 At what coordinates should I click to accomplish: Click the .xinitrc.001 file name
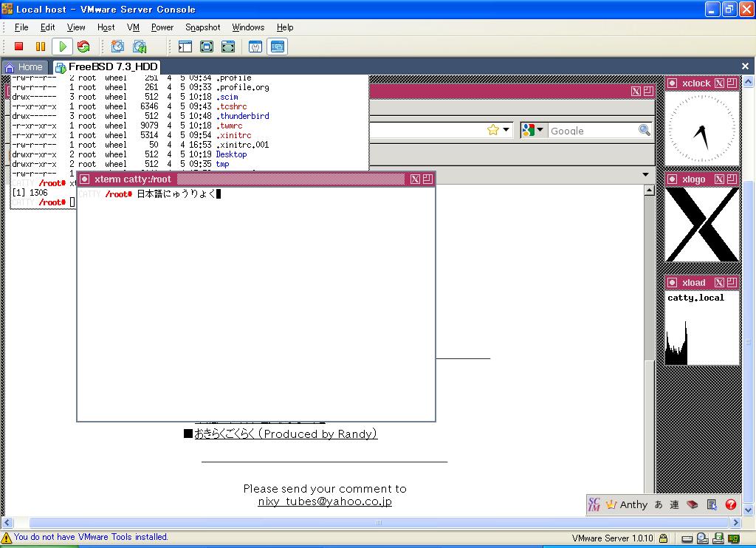coord(242,145)
